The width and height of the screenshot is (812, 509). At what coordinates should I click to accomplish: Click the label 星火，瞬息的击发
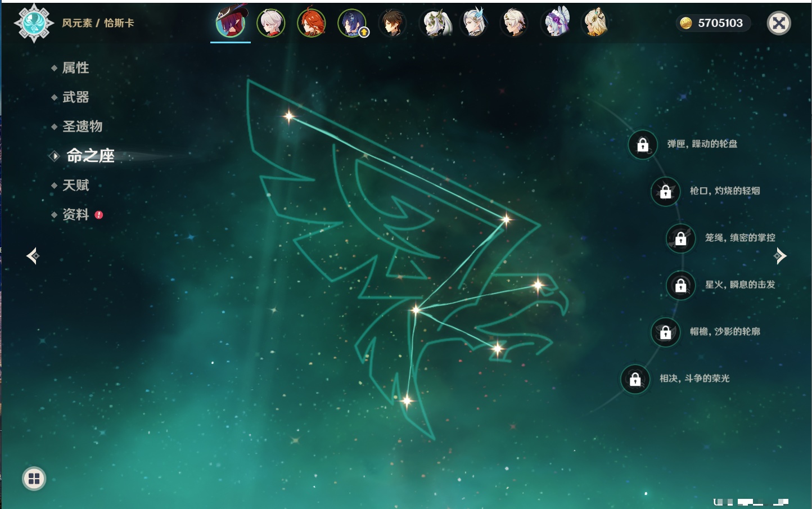click(740, 285)
